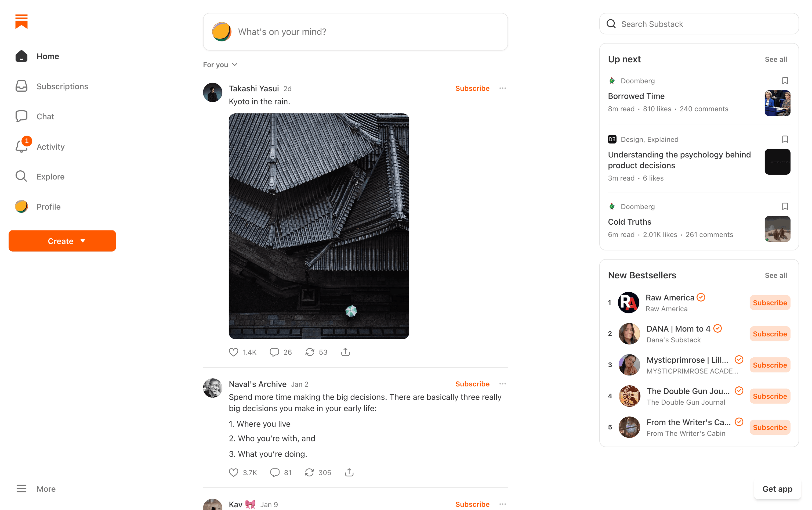Viewport: 812px width, 510px height.
Task: Save Borrowed Time article with bookmark
Action: [785, 81]
